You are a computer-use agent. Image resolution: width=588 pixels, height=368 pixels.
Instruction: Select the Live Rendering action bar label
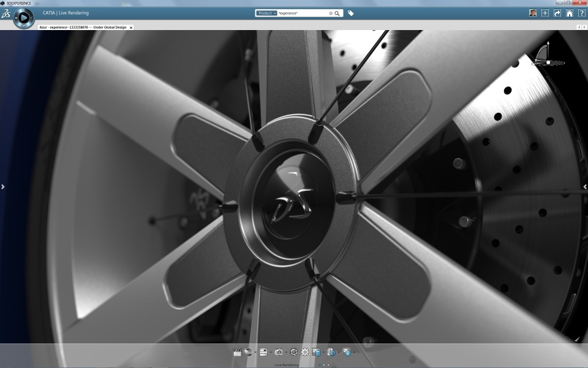point(287,365)
